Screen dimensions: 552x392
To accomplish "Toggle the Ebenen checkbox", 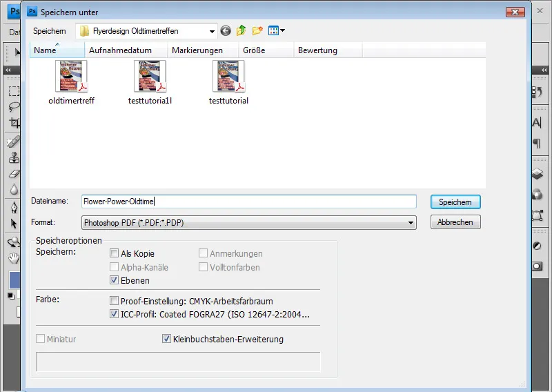I will point(114,280).
